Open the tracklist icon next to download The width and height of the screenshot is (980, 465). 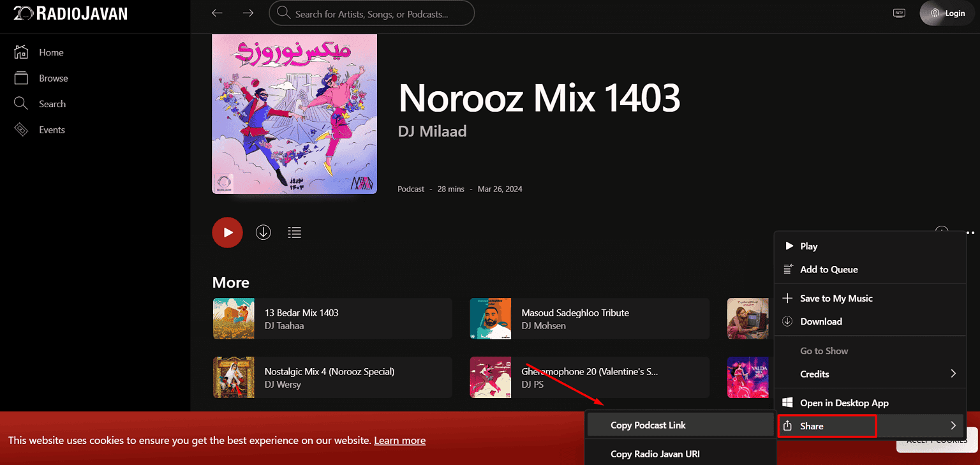pyautogui.click(x=294, y=233)
